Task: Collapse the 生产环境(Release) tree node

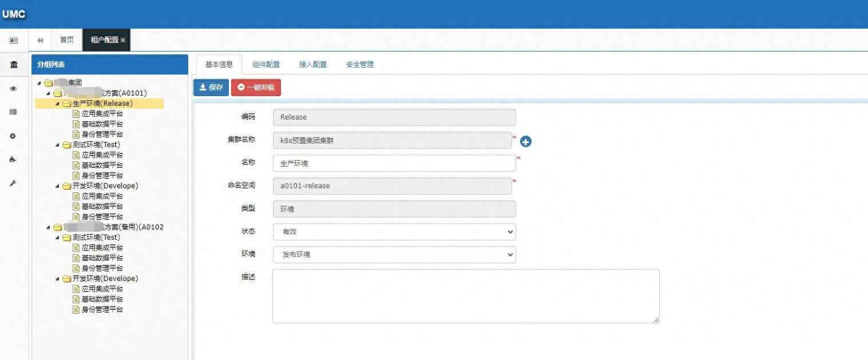Action: pos(58,104)
